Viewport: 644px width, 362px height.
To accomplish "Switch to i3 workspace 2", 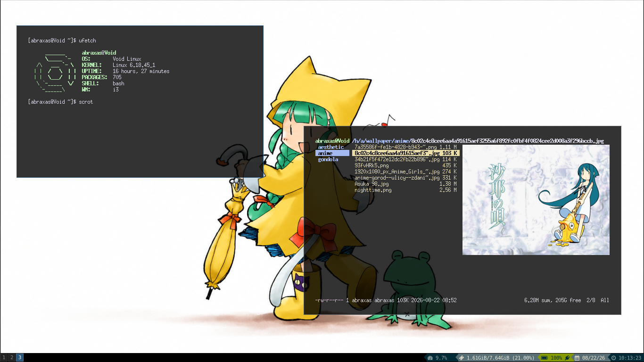I will tap(12, 358).
